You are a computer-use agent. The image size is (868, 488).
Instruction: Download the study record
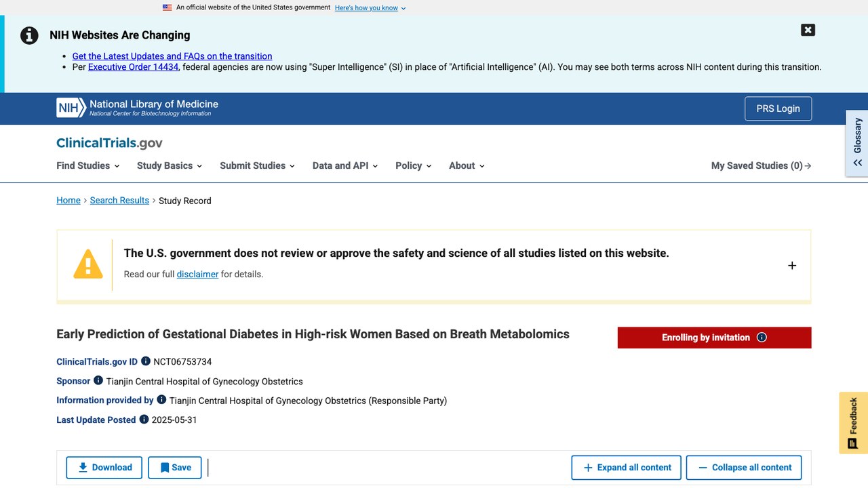coord(104,468)
